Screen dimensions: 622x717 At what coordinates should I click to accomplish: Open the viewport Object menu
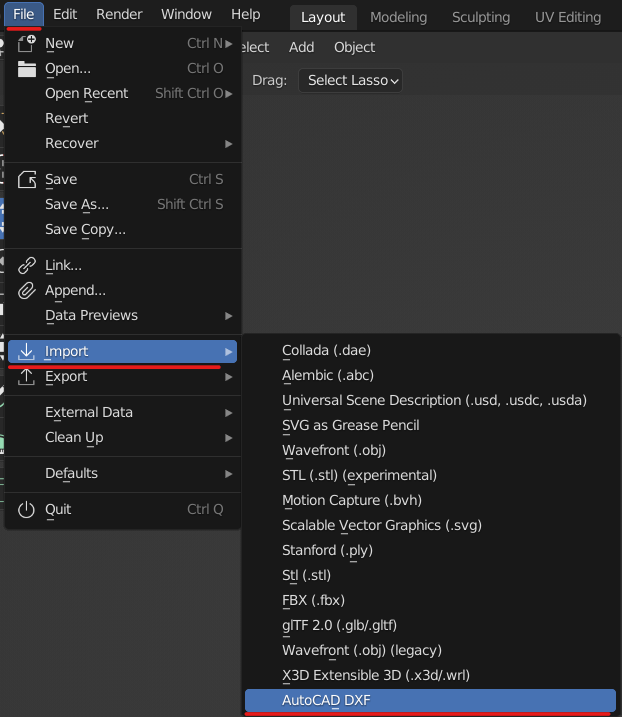[354, 47]
